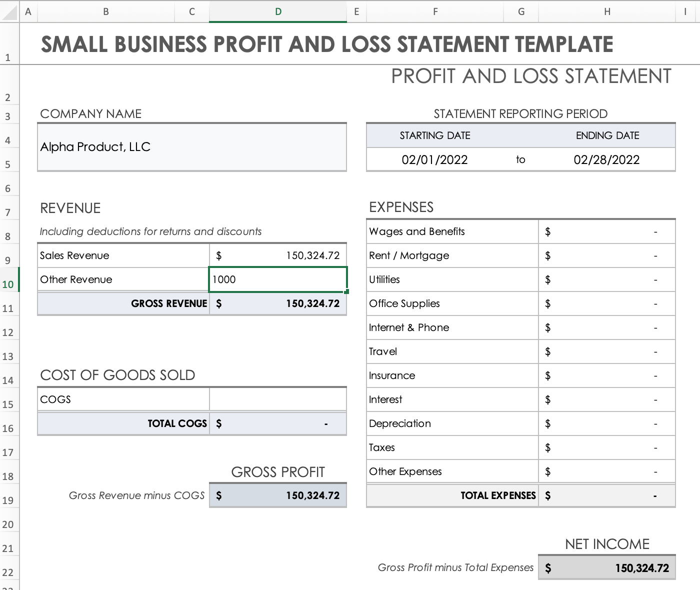Click the Other Revenue value cell
The image size is (700, 590).
pyautogui.click(x=278, y=279)
